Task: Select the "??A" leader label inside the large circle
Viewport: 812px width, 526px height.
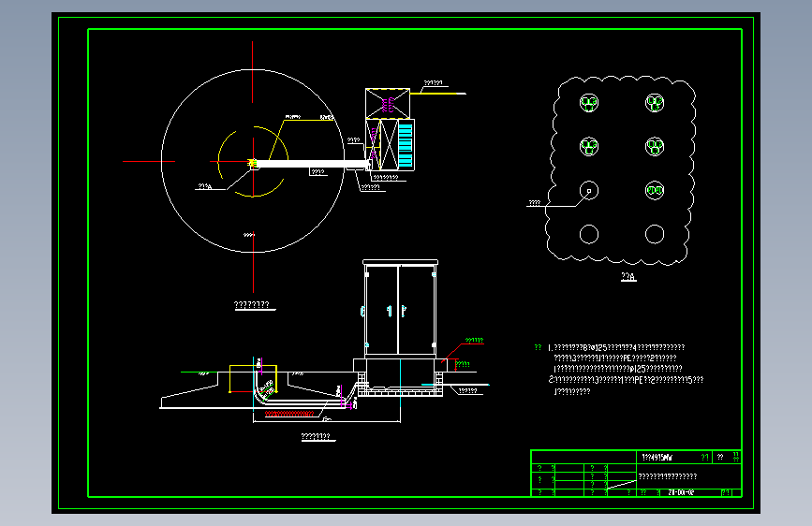Action: pyautogui.click(x=205, y=186)
